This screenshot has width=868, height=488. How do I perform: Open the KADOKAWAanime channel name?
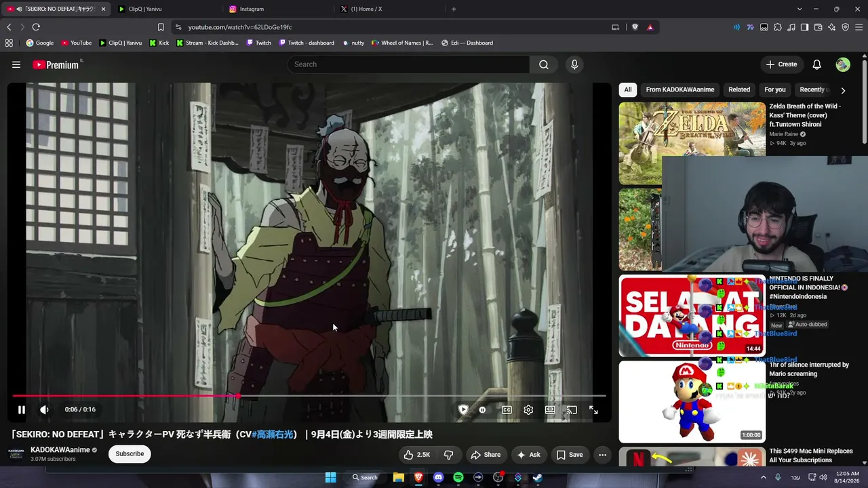point(60,450)
